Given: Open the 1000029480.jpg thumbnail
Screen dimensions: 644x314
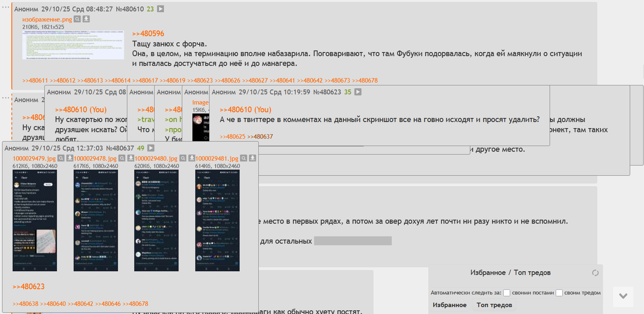Looking at the screenshot, I should pyautogui.click(x=156, y=220).
